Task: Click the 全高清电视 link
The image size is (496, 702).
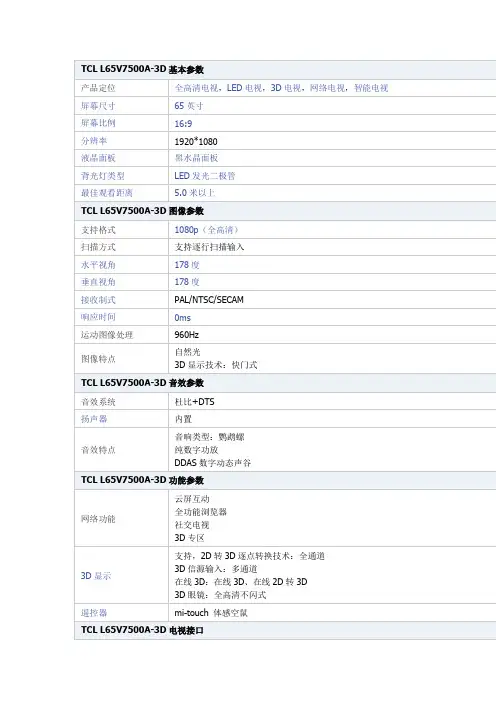Action: coord(196,88)
